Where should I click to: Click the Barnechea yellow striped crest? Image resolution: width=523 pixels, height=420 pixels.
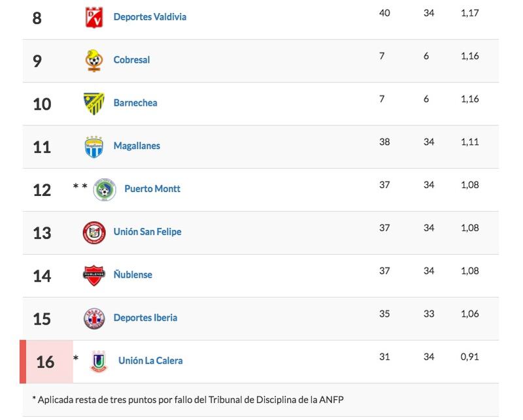pos(93,103)
